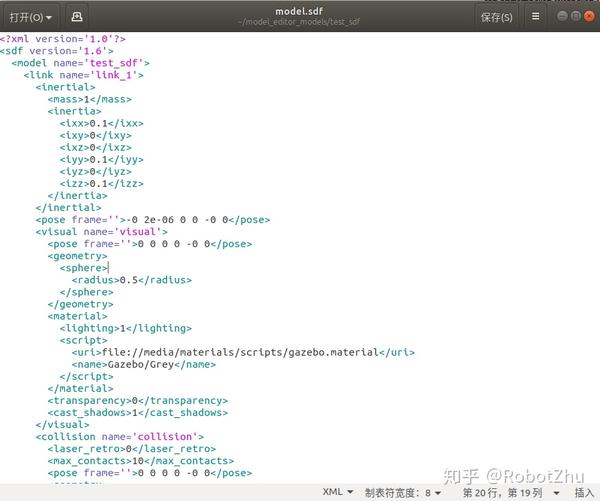
Task: Save the file with 保存(S)
Action: (496, 17)
